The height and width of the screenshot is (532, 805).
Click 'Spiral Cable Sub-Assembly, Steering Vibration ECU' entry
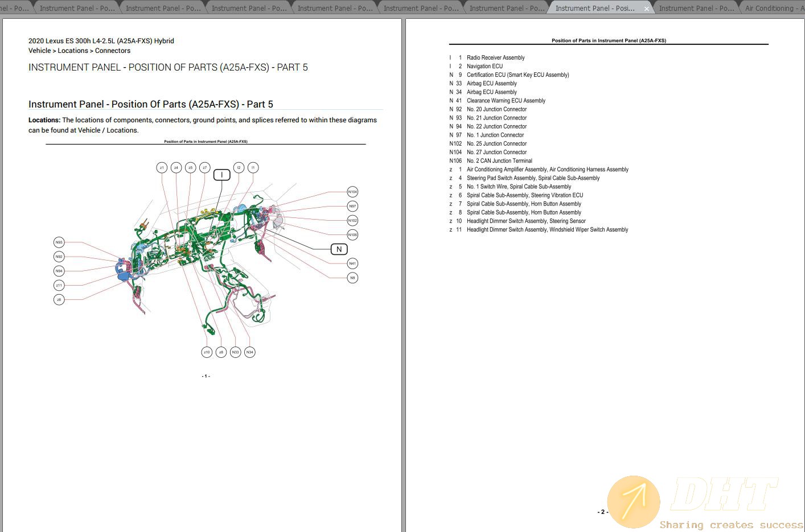click(x=525, y=195)
